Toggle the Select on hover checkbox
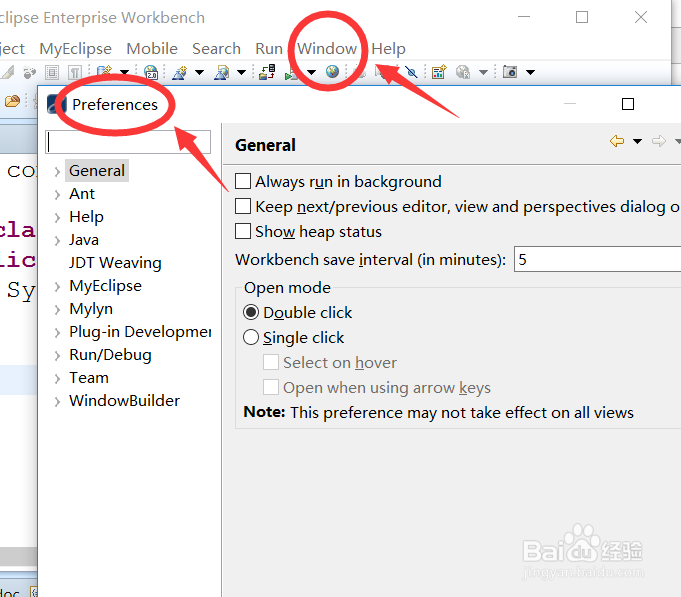 pos(271,362)
